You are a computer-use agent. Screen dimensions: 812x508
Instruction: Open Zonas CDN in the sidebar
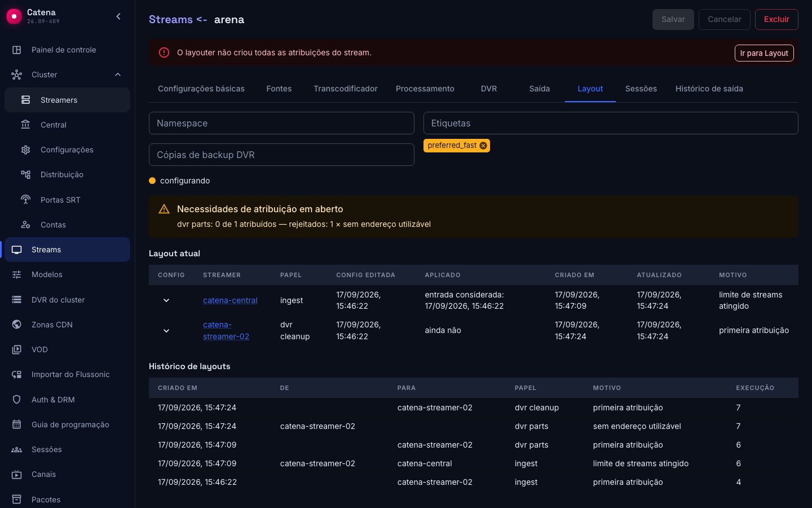coord(67,325)
